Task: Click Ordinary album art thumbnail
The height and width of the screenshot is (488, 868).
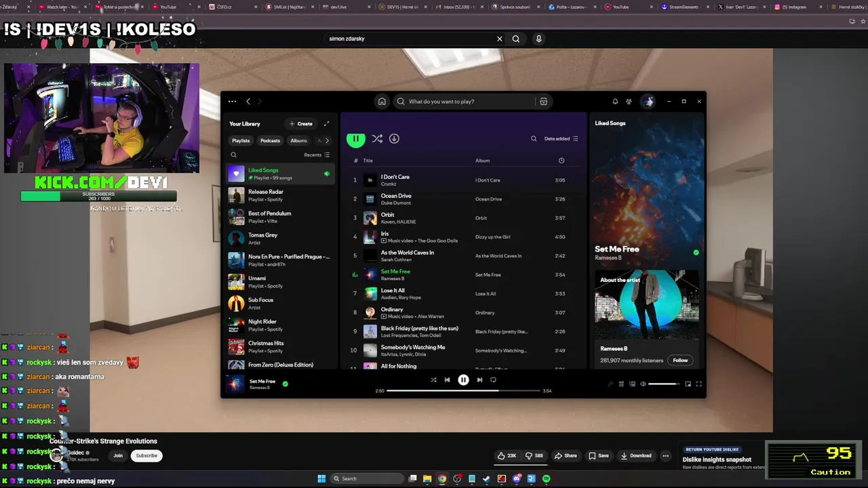Action: click(370, 312)
